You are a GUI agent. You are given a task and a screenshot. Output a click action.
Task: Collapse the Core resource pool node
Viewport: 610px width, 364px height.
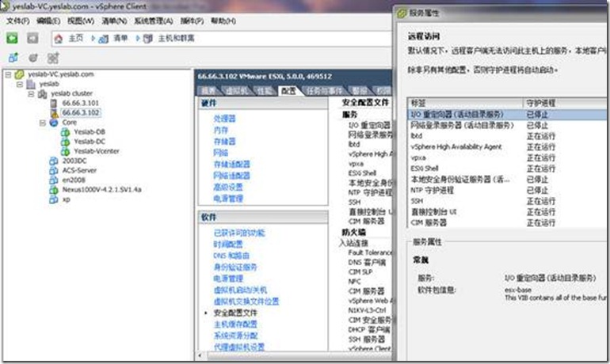click(x=43, y=123)
